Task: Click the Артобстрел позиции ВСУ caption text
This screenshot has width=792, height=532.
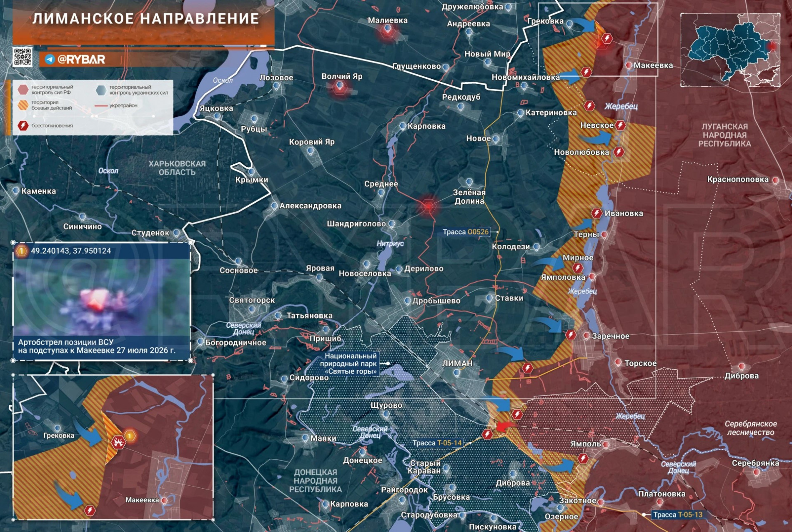Action: coord(97,346)
